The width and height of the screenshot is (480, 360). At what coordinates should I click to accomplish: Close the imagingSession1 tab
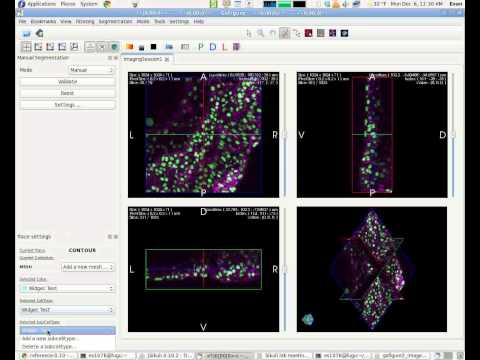167,59
